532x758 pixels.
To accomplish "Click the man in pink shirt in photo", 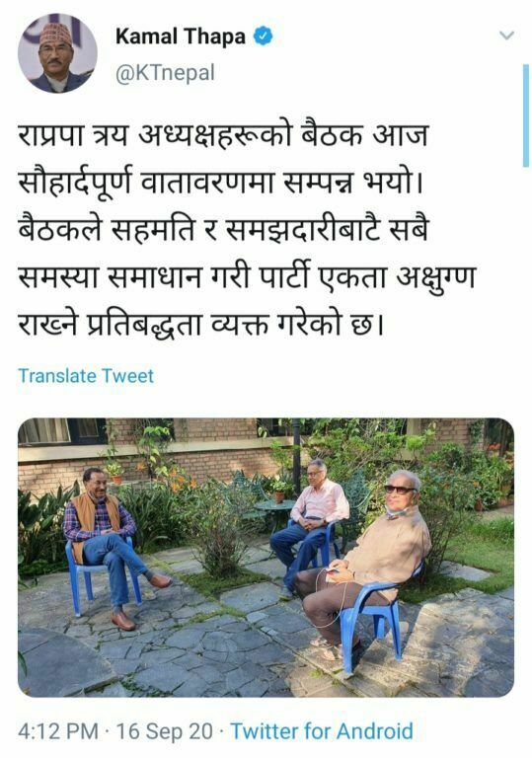I will [x=311, y=522].
